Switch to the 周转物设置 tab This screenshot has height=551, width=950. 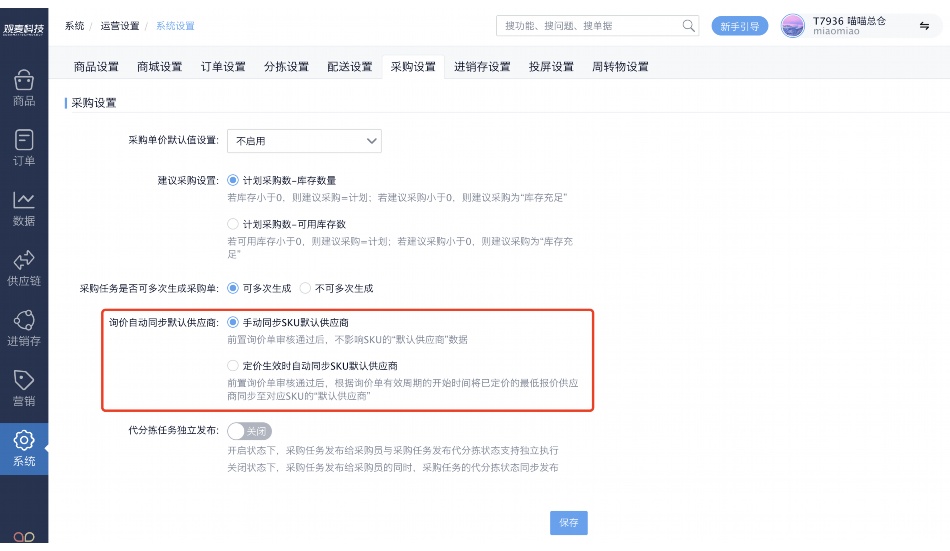tap(620, 67)
